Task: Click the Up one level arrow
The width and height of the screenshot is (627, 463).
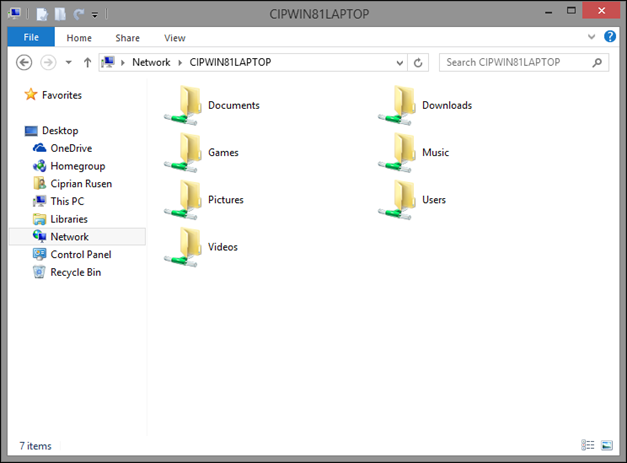Action: 87,63
